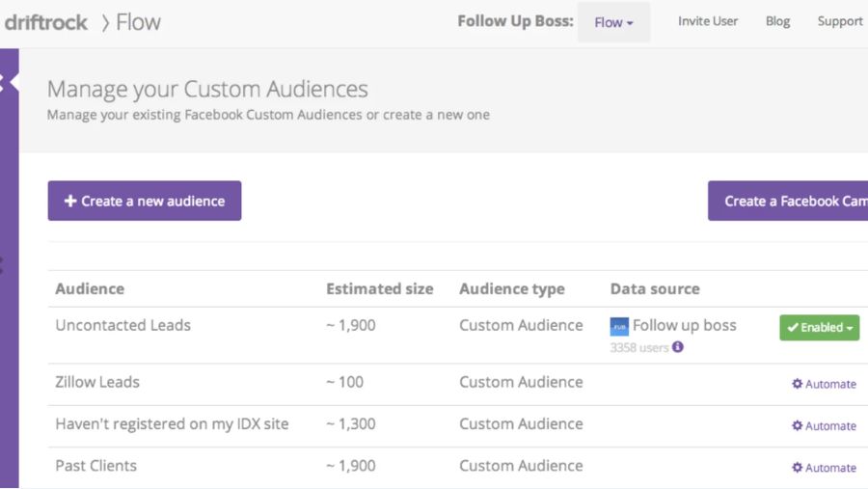Select the Zillow Leads audience name
The height and width of the screenshot is (489, 868).
(x=97, y=382)
